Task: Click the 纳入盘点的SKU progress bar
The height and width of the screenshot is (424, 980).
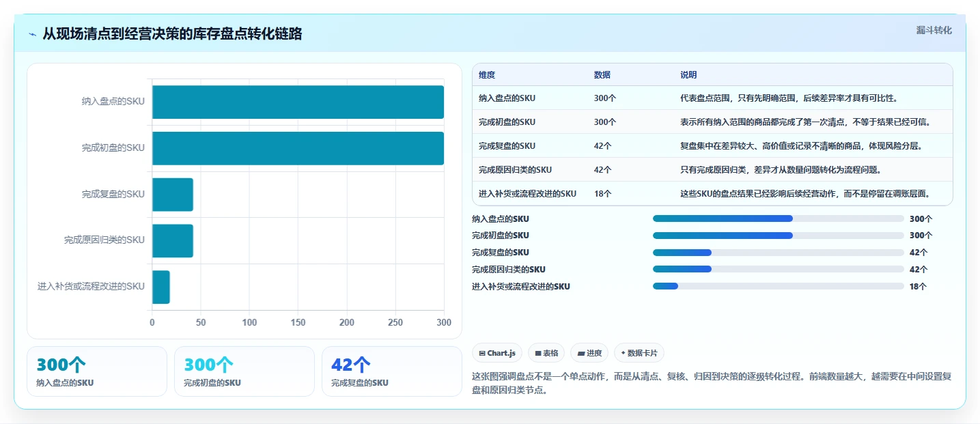Action: 779,218
